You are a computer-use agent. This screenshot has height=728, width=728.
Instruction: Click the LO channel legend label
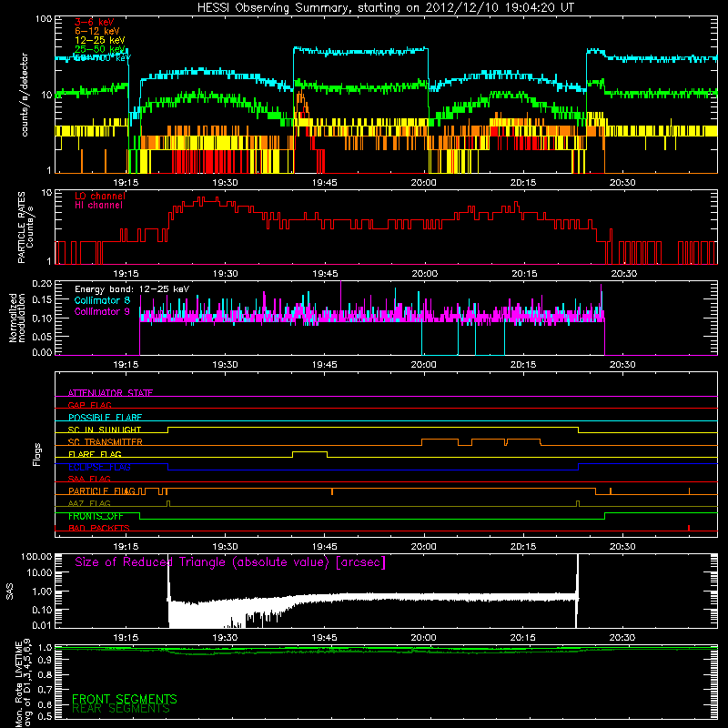click(x=100, y=196)
